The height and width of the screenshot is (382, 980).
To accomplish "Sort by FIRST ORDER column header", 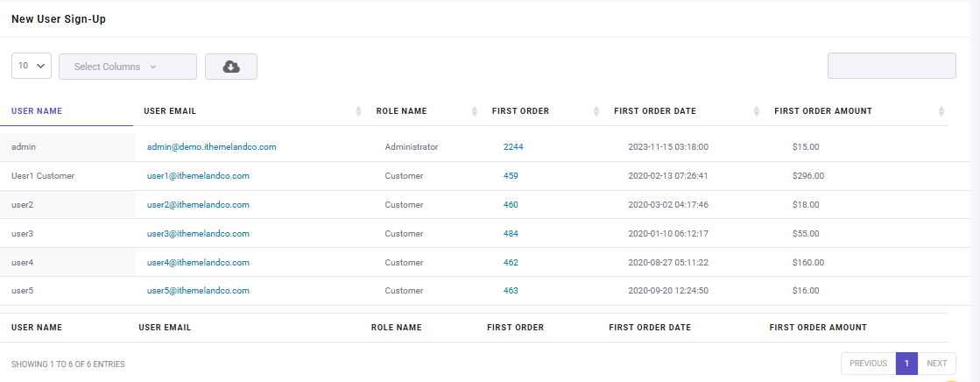I will [520, 111].
